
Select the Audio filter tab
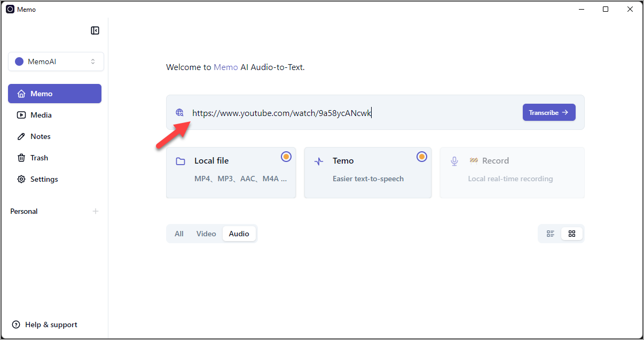(239, 234)
